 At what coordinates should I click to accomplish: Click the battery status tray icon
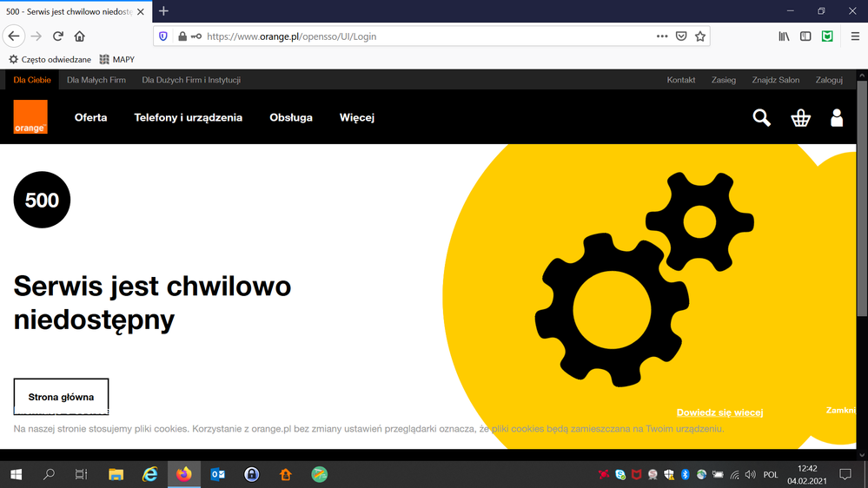tap(718, 474)
